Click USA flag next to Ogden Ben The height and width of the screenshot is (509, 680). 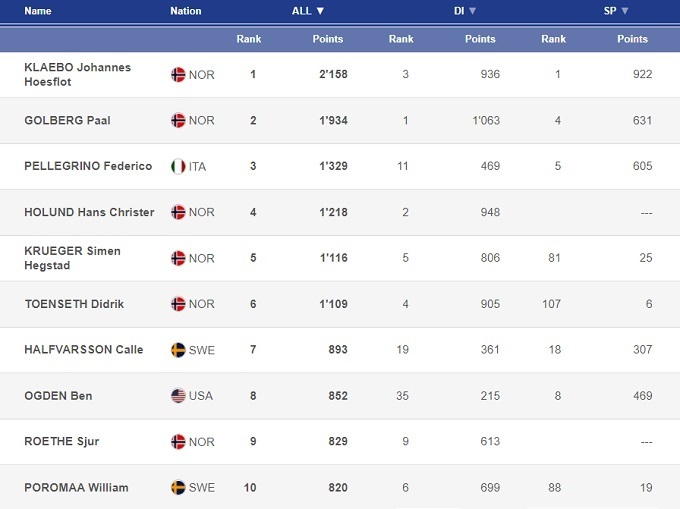pos(178,396)
